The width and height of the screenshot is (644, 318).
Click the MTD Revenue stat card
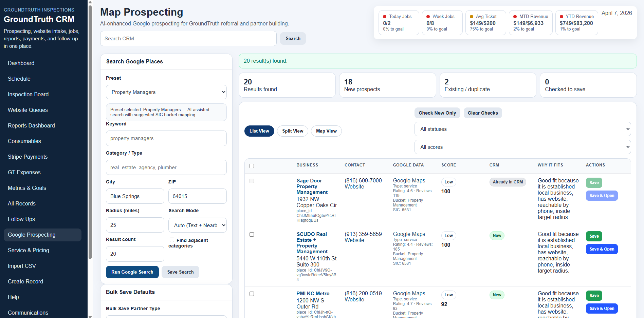click(531, 23)
